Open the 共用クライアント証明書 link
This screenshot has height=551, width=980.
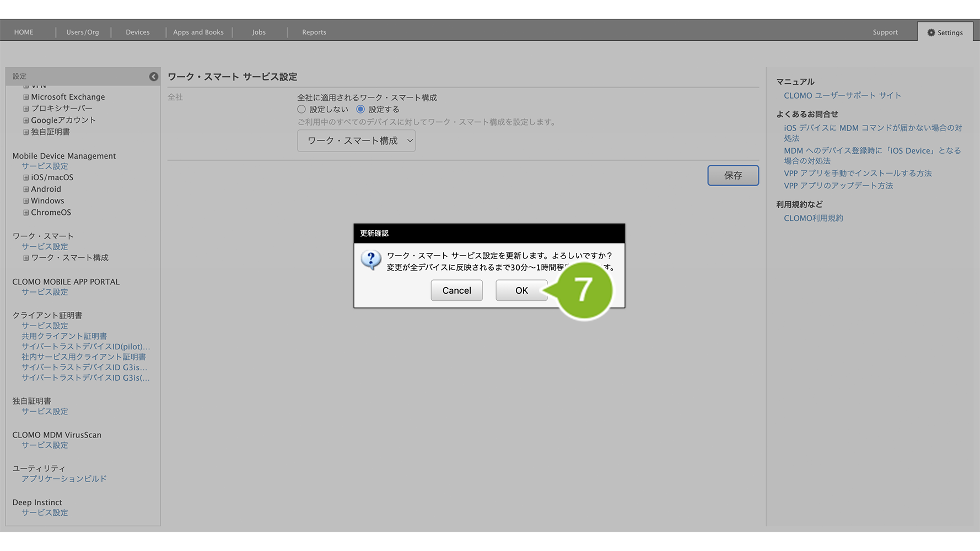pyautogui.click(x=64, y=336)
